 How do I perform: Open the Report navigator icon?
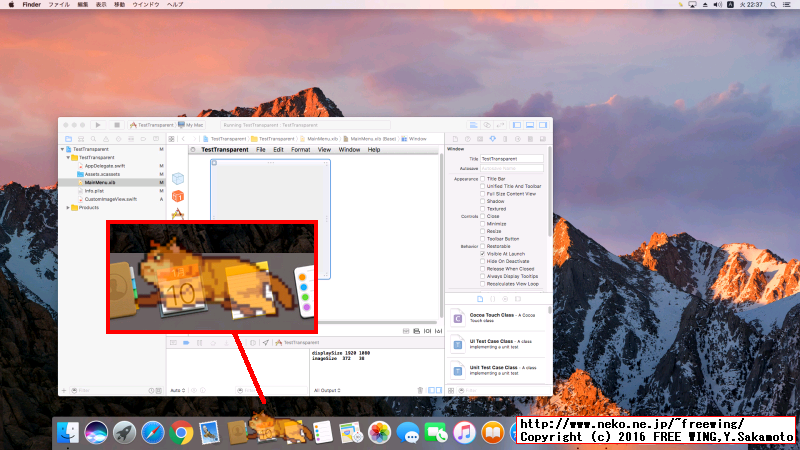pos(156,139)
